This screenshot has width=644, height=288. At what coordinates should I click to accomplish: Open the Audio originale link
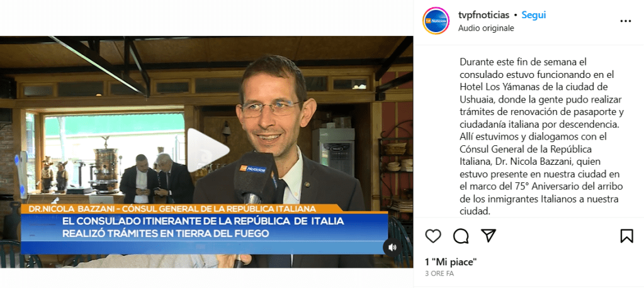point(486,28)
